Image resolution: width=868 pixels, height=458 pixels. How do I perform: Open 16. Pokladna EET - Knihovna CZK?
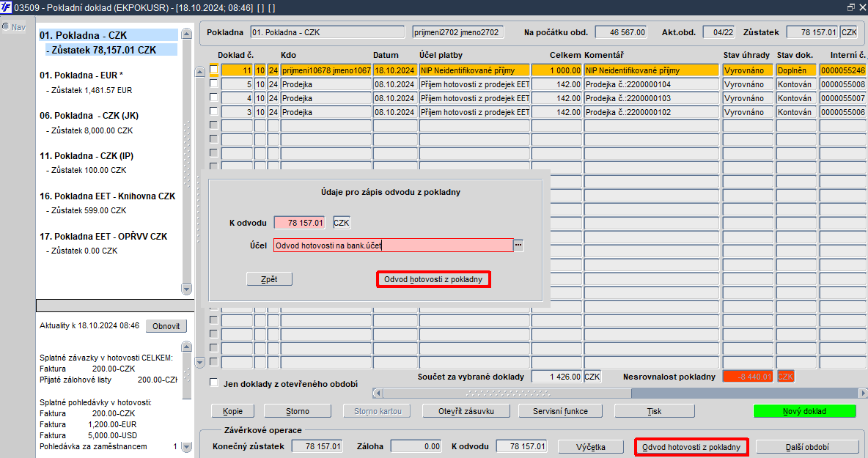[x=107, y=196]
